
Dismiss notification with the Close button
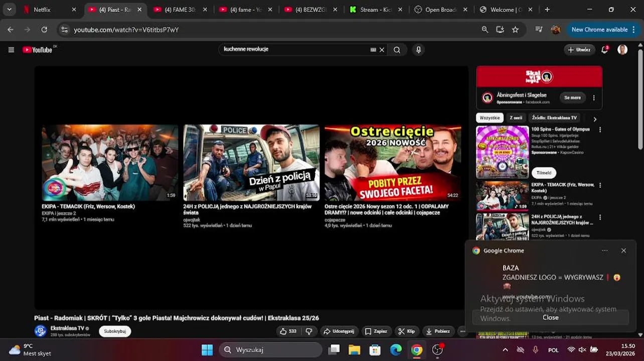550,317
